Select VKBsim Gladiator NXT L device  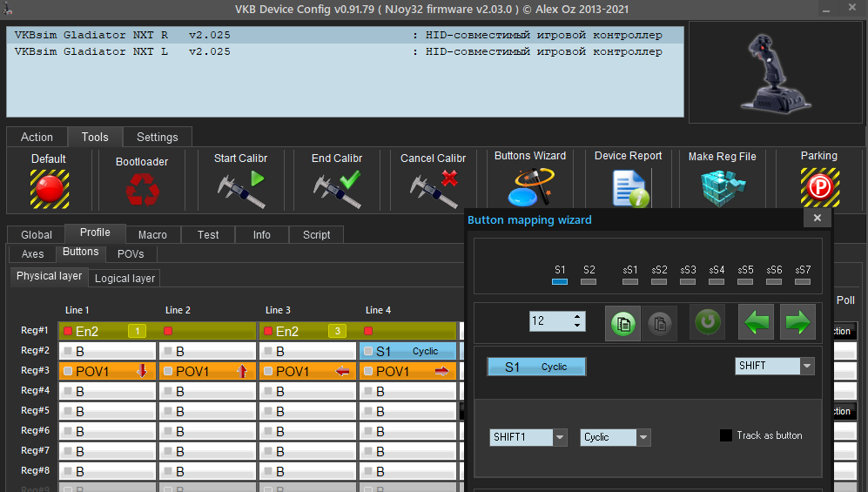tap(345, 51)
